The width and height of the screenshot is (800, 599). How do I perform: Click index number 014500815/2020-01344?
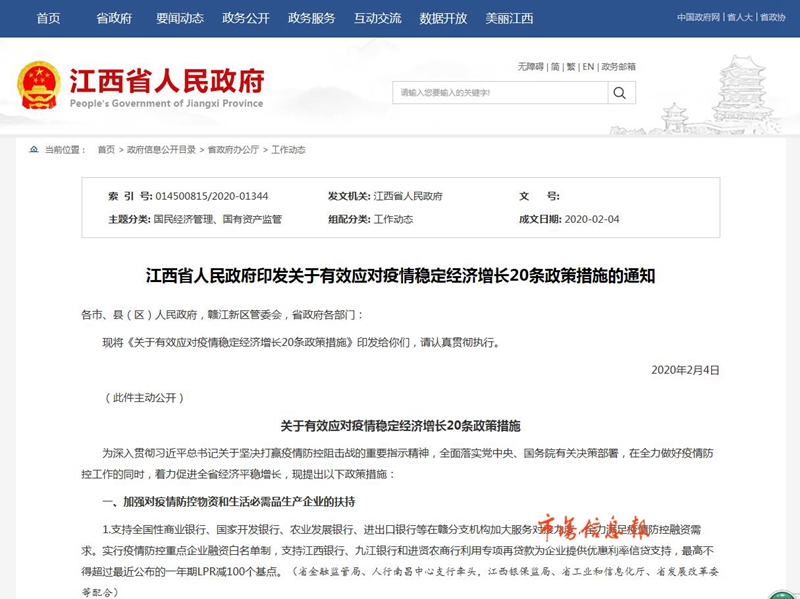(x=212, y=196)
